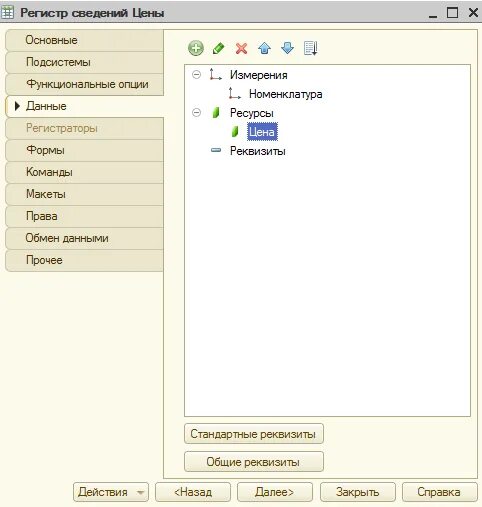Select the Измерения tree label
This screenshot has width=482, height=507.
coord(259,75)
